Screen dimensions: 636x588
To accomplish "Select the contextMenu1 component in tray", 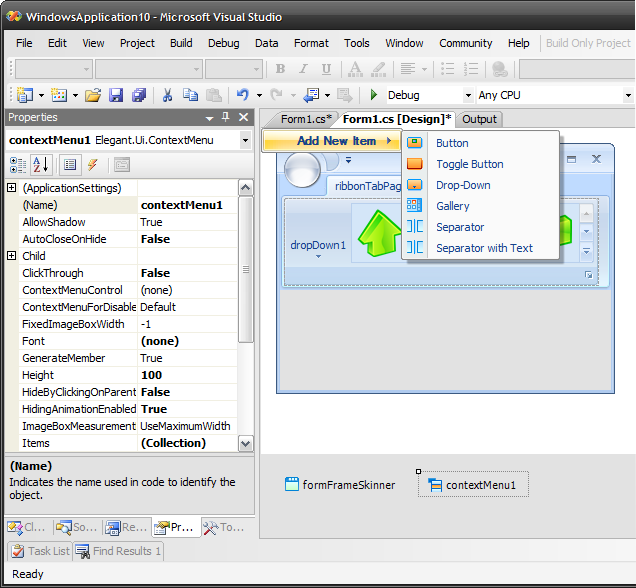I will pyautogui.click(x=473, y=485).
